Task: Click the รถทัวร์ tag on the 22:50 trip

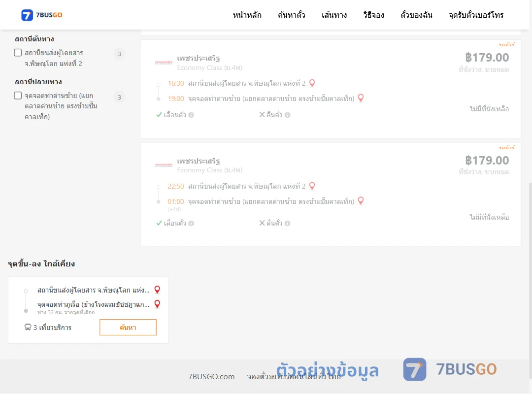Action: 506,147
